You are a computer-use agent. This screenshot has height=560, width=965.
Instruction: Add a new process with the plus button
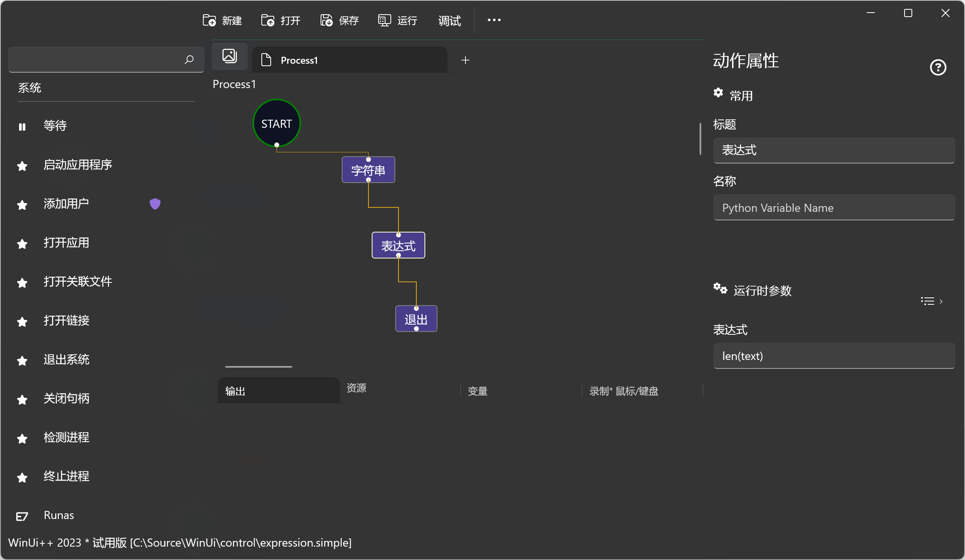coord(465,60)
